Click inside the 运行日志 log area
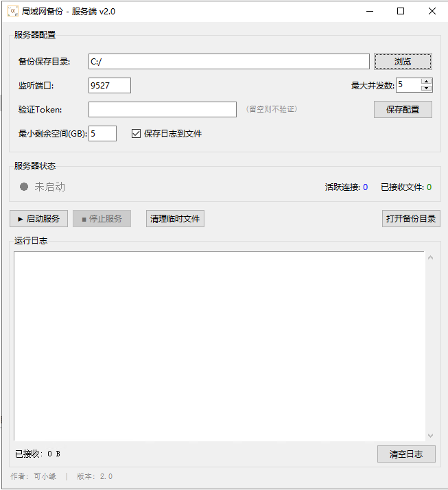448x490 pixels. point(220,346)
